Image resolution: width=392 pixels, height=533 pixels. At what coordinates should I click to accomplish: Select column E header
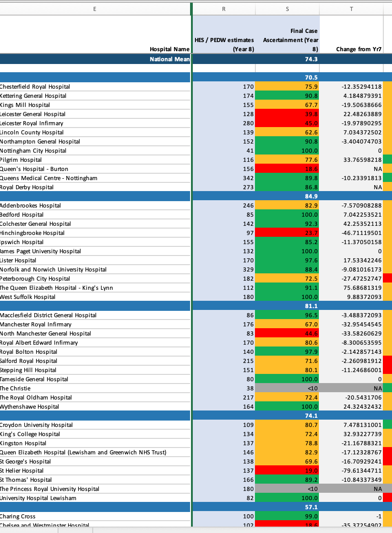click(x=95, y=9)
